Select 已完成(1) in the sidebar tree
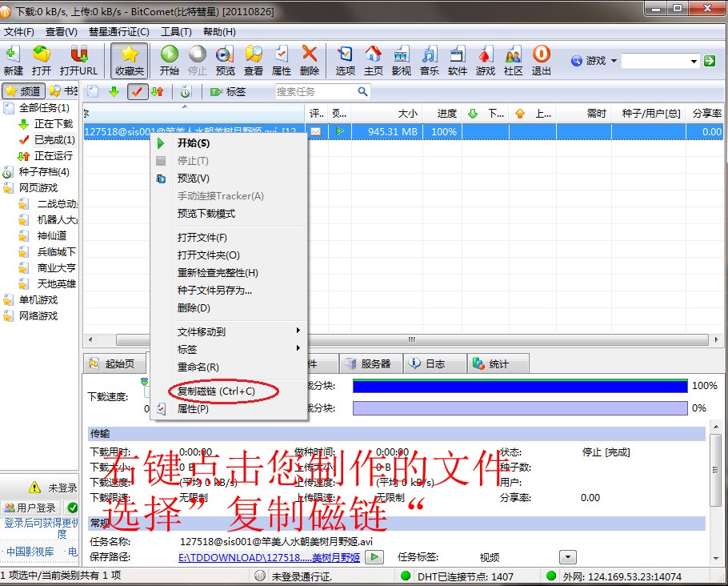728x586 pixels. click(x=54, y=140)
